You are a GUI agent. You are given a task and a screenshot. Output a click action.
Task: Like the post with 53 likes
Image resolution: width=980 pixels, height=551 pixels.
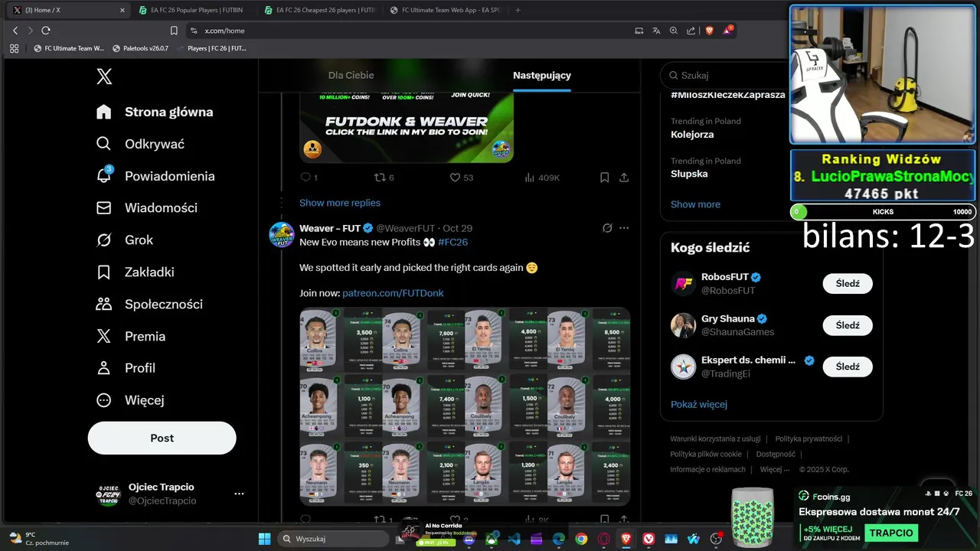461,178
